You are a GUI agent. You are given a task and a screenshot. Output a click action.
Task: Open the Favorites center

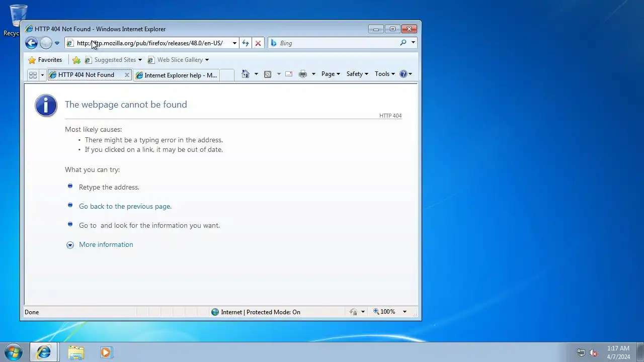pyautogui.click(x=45, y=60)
